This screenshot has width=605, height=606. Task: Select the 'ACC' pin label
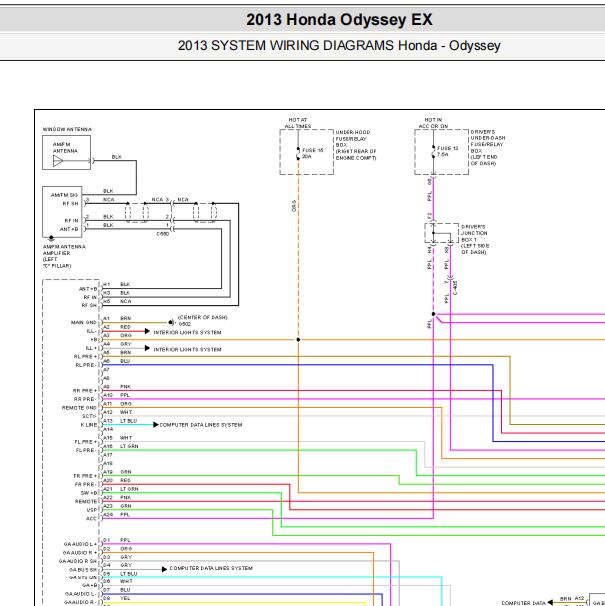91,518
